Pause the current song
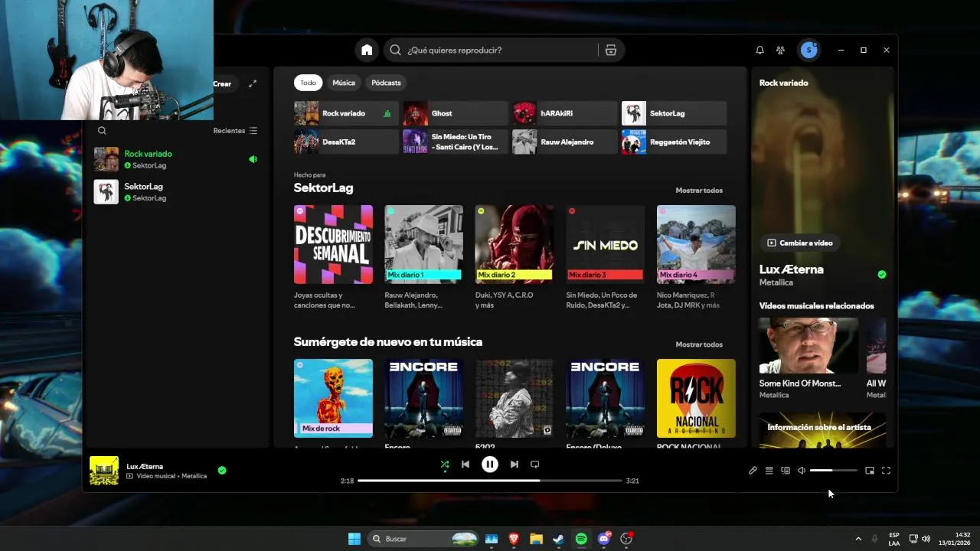 click(x=490, y=464)
